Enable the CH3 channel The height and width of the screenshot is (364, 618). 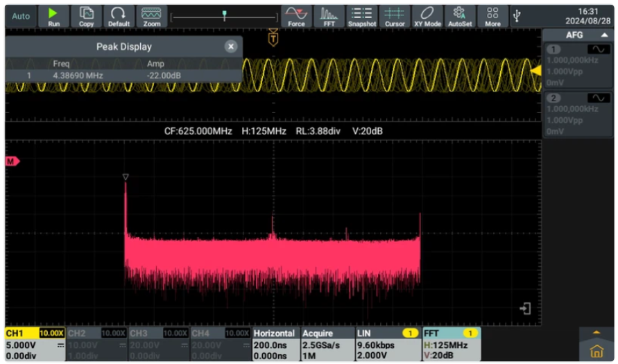click(157, 344)
